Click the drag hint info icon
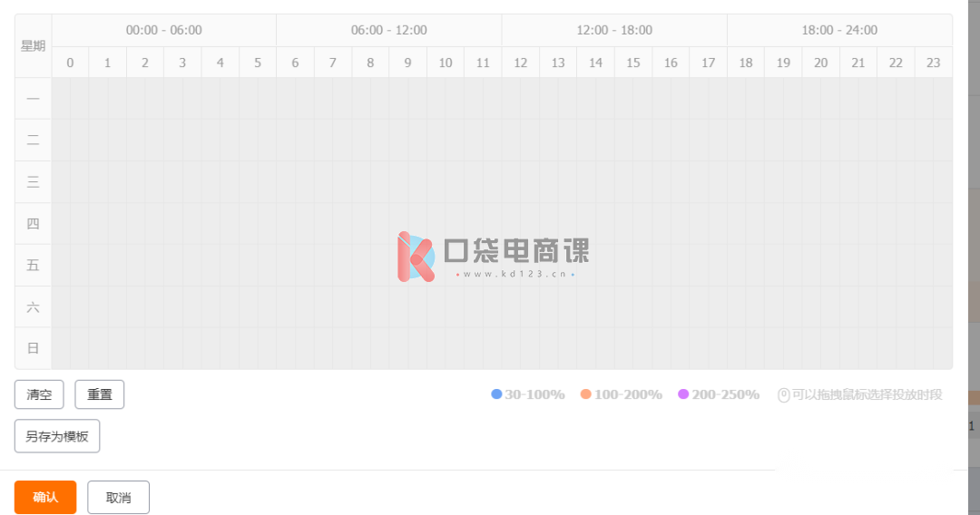 (x=783, y=394)
